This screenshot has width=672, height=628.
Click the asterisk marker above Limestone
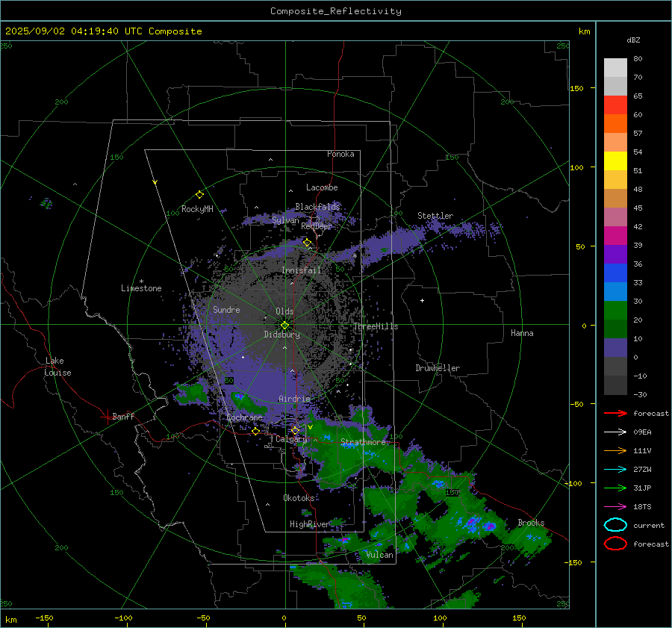click(x=141, y=282)
